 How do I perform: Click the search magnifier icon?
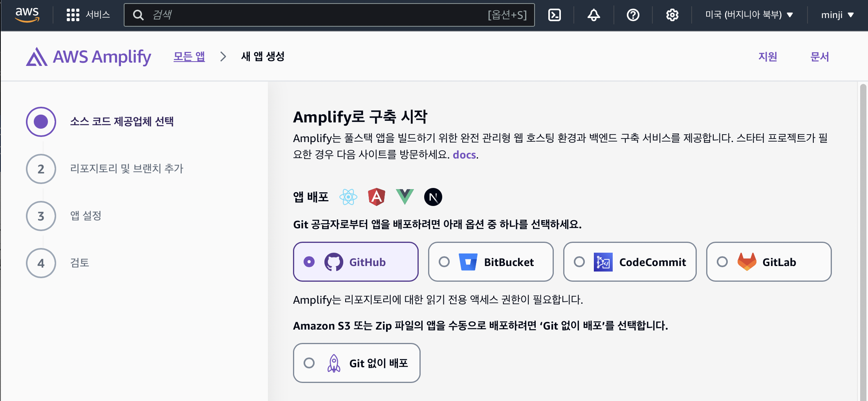pos(138,15)
